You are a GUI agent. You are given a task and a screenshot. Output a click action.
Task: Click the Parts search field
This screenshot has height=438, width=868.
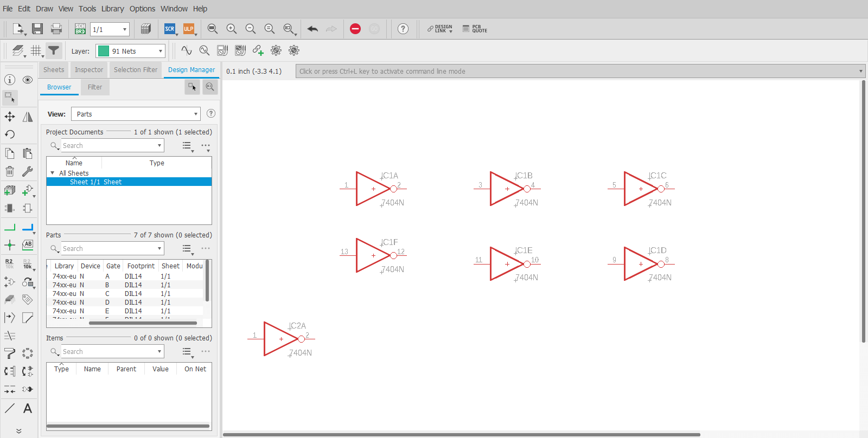pyautogui.click(x=112, y=249)
